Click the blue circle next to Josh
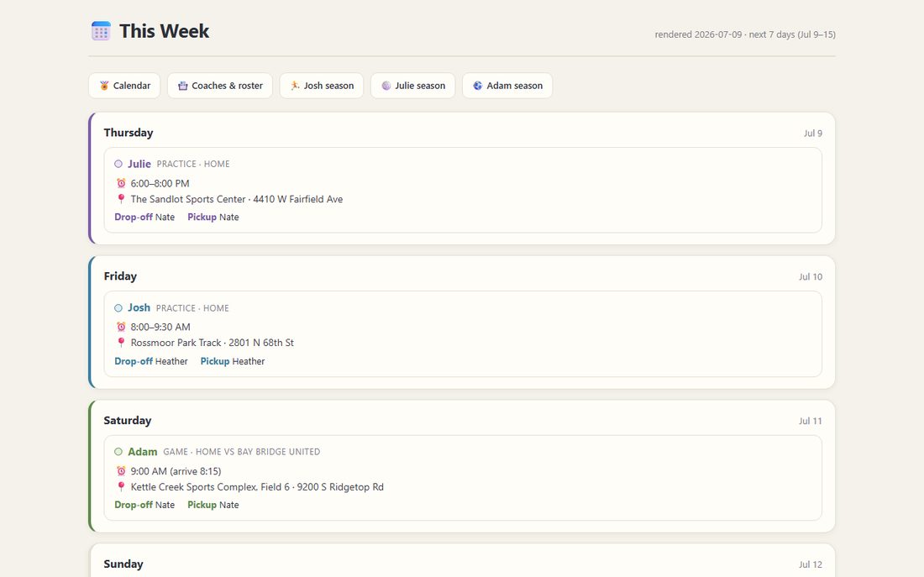 pos(118,307)
